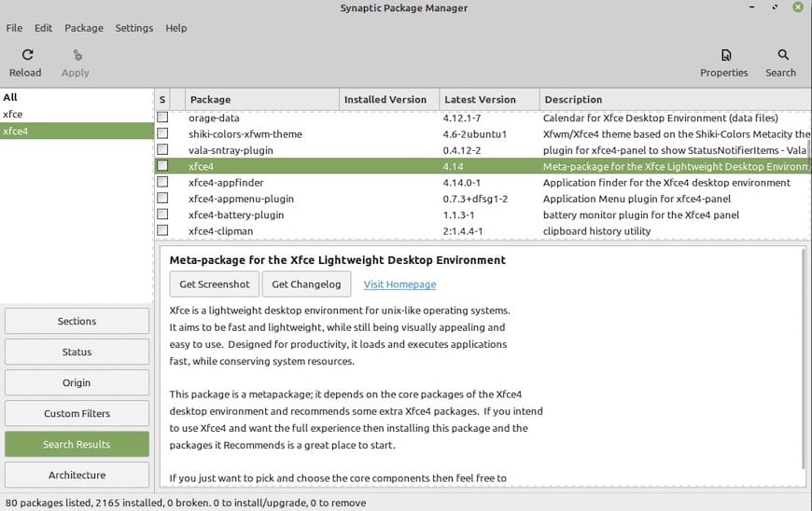Click the description pane vertical scrollbar
Screen dimensions: 812x511
804,359
